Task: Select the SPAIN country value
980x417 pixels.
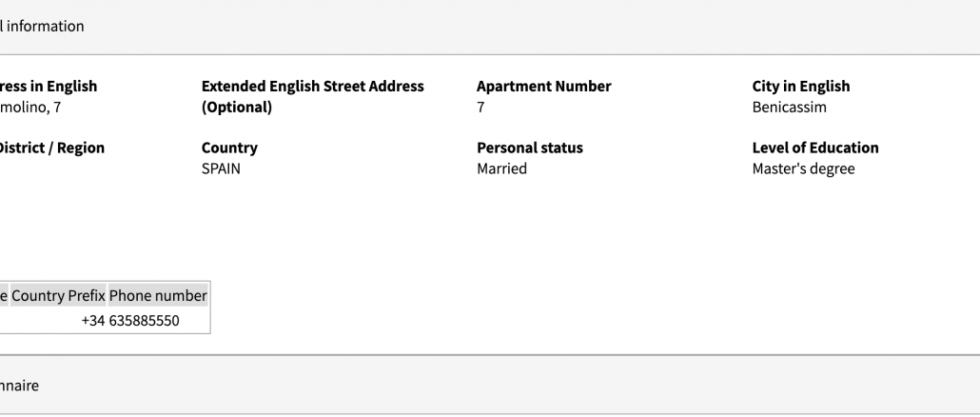Action: click(x=221, y=169)
